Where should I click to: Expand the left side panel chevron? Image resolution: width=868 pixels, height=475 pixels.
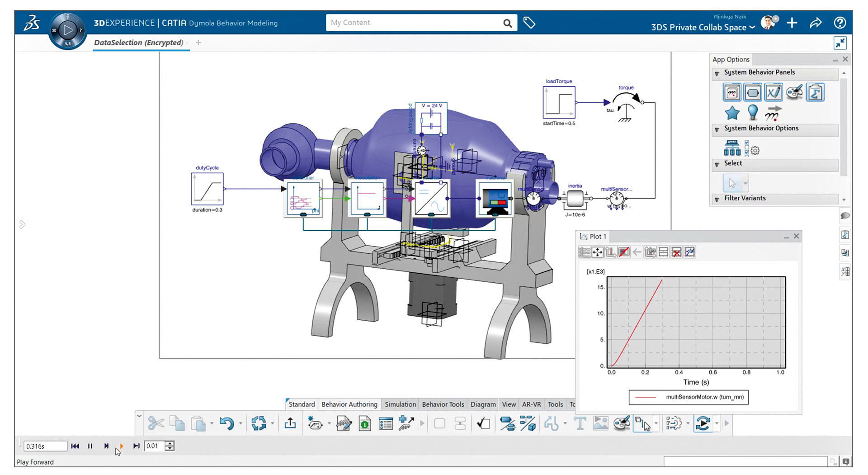tap(22, 224)
